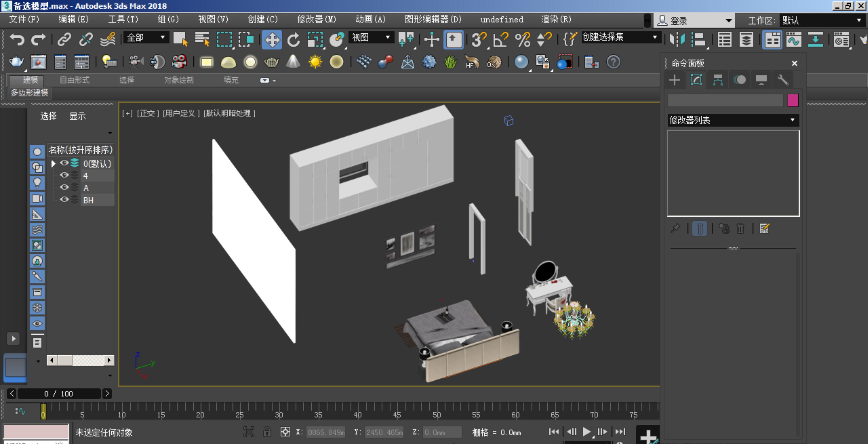Open the 登录 account dropdown
Image resolution: width=868 pixels, height=444 pixels.
click(x=694, y=20)
